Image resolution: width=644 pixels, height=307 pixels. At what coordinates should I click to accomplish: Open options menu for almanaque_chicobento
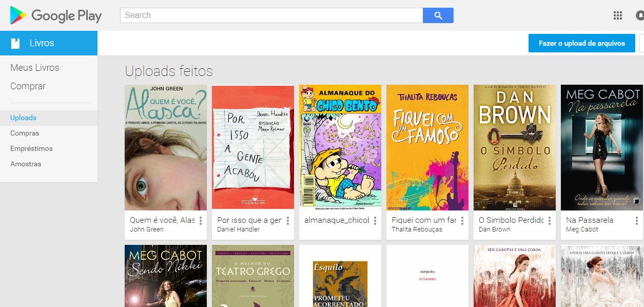coord(375,221)
